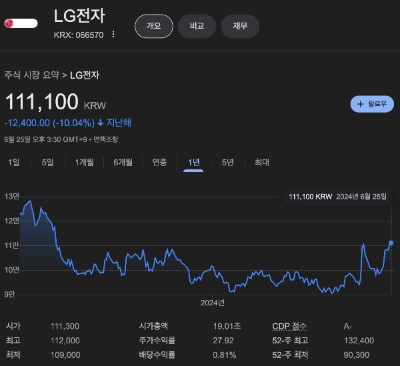This screenshot has height=366, width=400.
Task: Click the 면책조항 disclaimer link
Action: [105, 139]
